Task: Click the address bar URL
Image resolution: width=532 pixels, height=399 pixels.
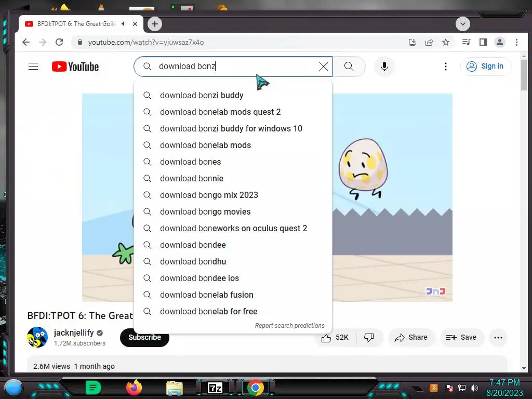Action: [x=146, y=42]
